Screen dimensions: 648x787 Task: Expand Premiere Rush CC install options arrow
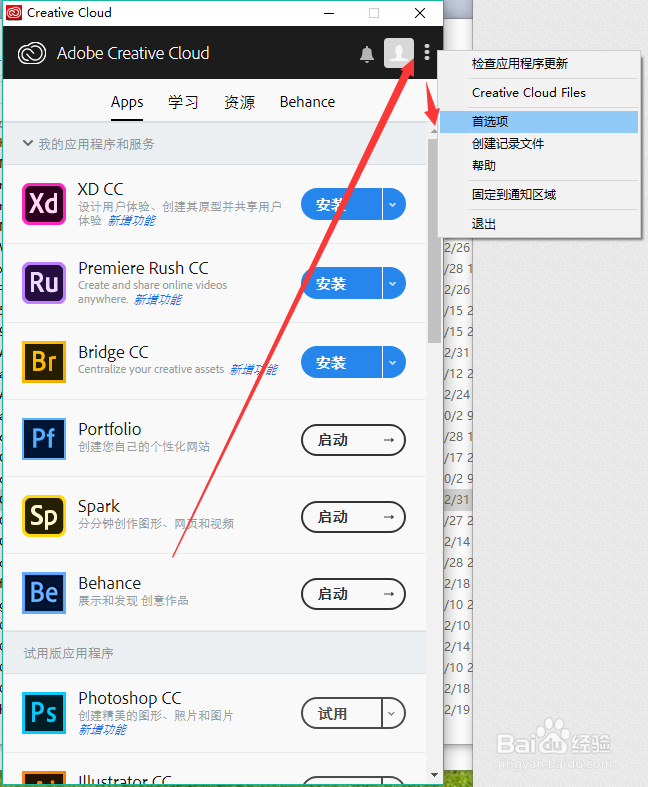(x=394, y=284)
